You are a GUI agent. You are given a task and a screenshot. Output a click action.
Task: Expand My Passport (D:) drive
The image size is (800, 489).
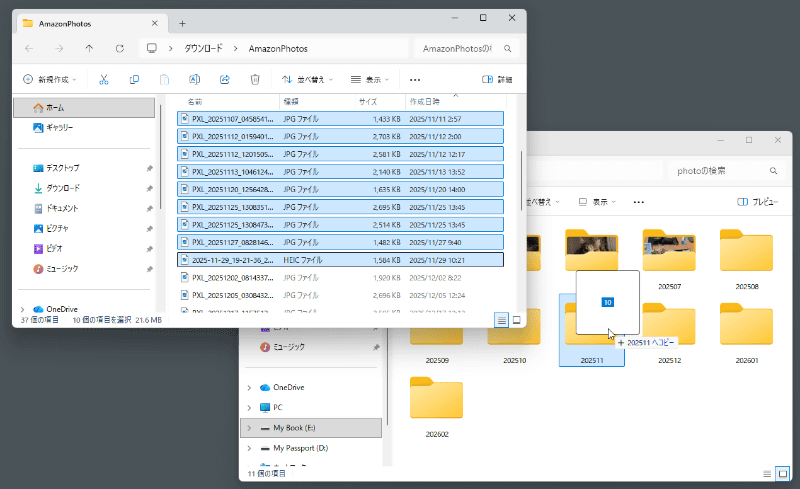pos(249,448)
